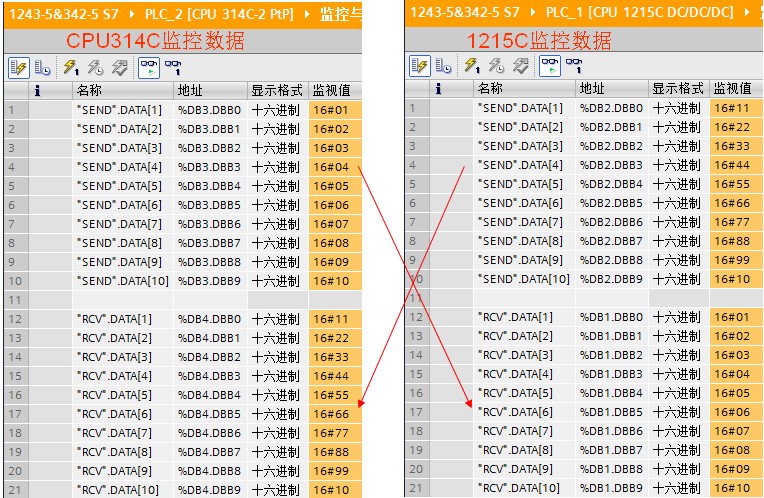Click the info column header in 1215C table

coord(451,89)
